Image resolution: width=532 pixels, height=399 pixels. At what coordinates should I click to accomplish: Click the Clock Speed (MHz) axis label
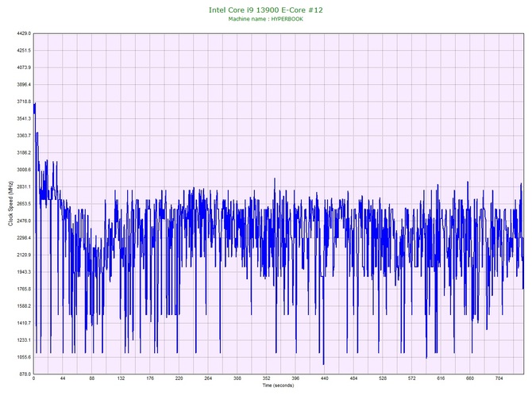click(x=10, y=204)
